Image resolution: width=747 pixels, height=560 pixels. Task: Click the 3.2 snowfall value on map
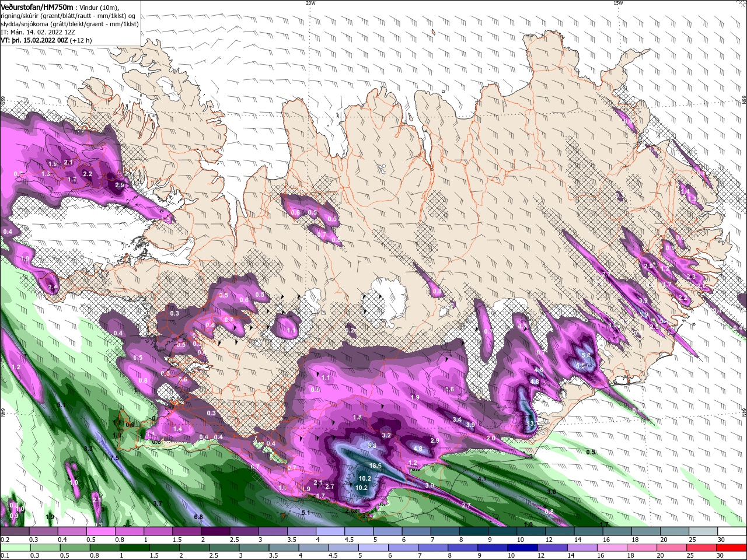[x=386, y=435]
